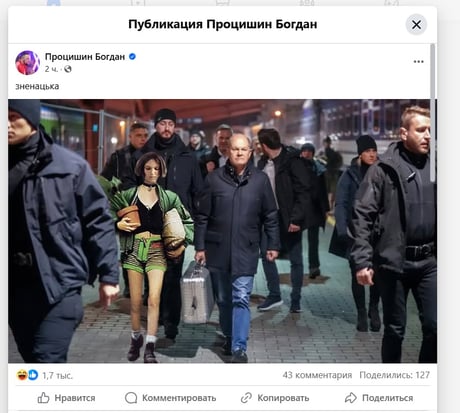The image size is (460, 413).
Task: Click the Копировать link button
Action: tap(275, 398)
